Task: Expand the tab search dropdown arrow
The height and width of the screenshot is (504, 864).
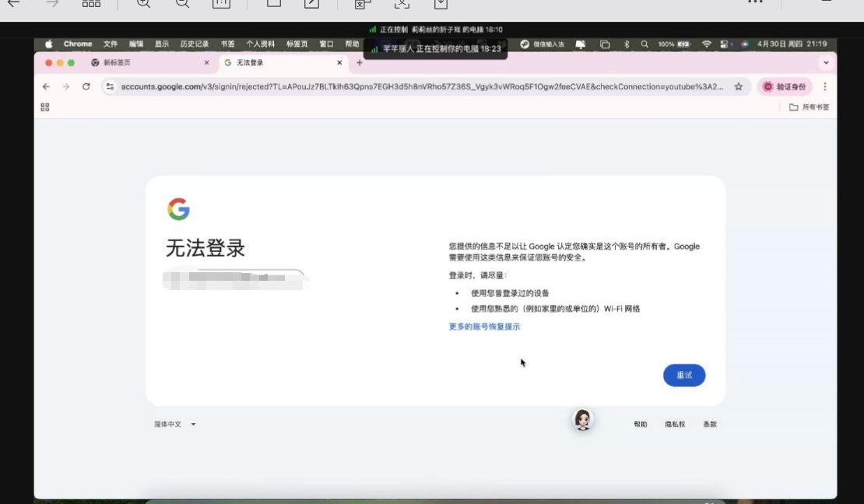Action: tap(825, 63)
